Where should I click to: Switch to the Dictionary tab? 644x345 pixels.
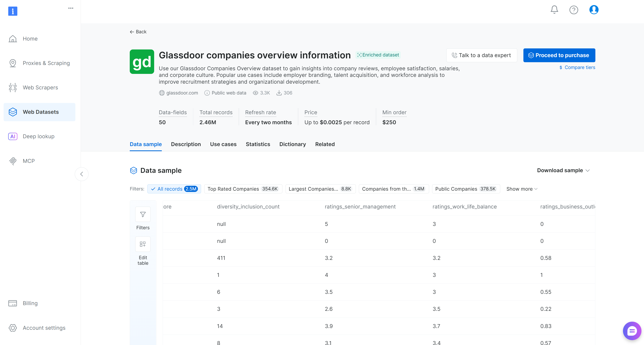(x=293, y=144)
